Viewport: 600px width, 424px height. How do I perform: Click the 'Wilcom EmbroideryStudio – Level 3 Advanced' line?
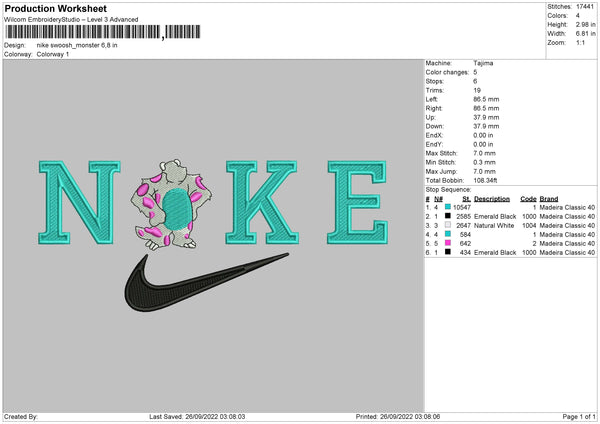point(71,20)
